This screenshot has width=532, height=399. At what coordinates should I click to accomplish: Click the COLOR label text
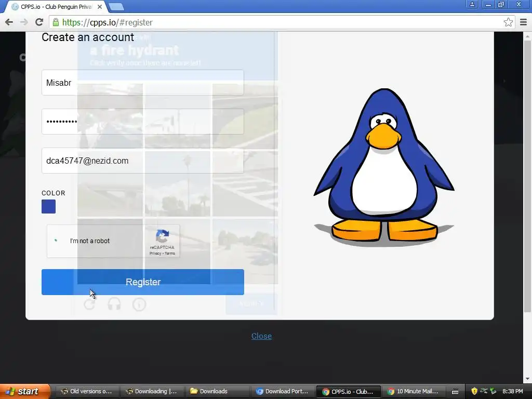pyautogui.click(x=54, y=193)
